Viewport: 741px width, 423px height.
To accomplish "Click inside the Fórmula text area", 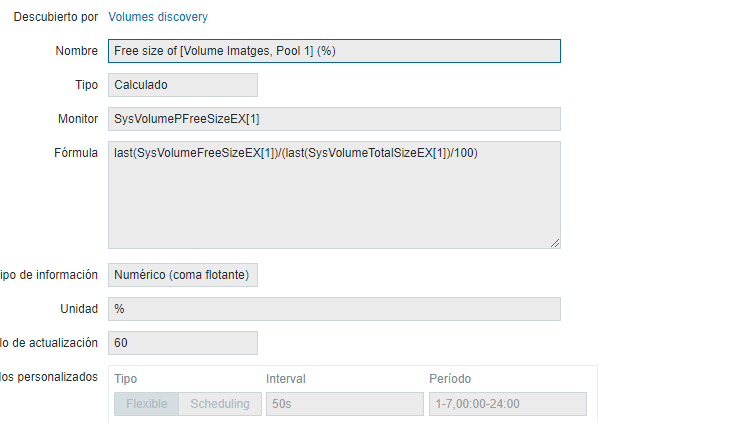I will point(333,195).
